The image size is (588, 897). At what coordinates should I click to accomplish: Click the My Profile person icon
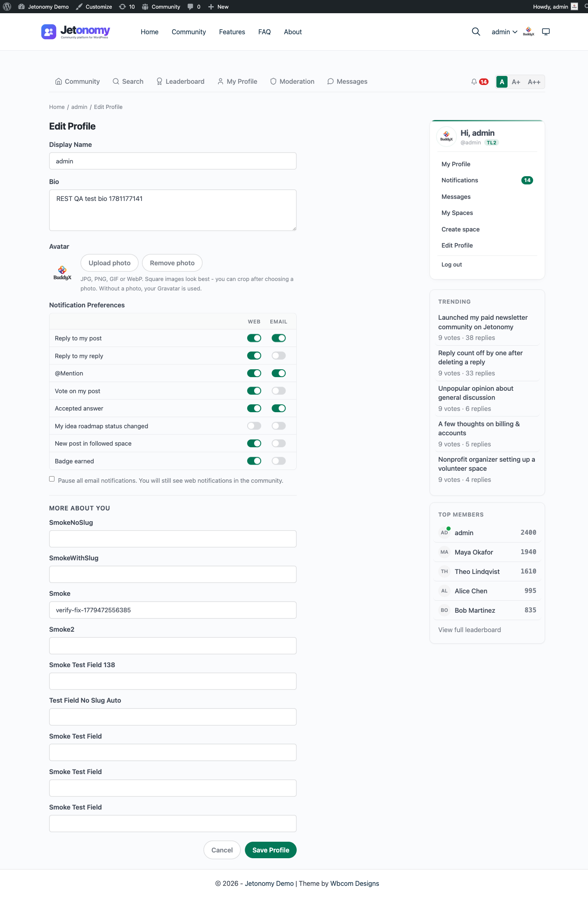pos(220,81)
